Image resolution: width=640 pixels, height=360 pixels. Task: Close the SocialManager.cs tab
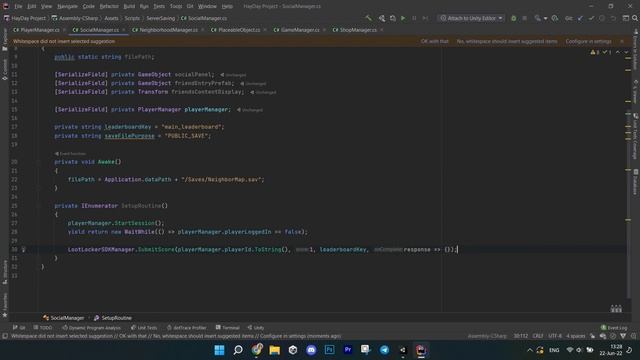124,30
